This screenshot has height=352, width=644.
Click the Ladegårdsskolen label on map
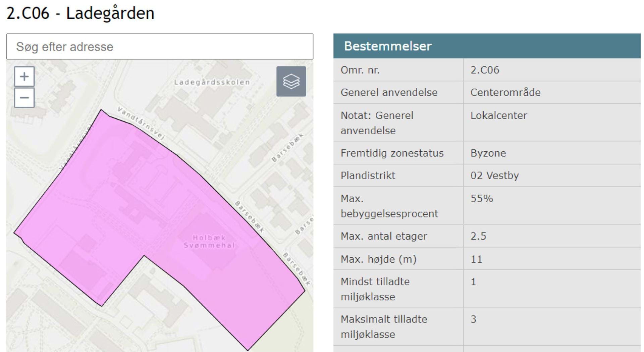pyautogui.click(x=212, y=82)
